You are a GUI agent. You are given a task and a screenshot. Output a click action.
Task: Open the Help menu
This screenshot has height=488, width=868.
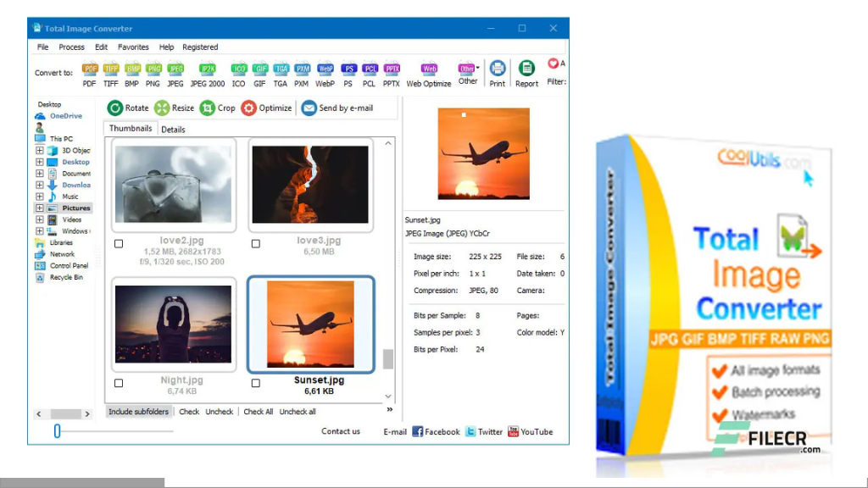pyautogui.click(x=166, y=47)
